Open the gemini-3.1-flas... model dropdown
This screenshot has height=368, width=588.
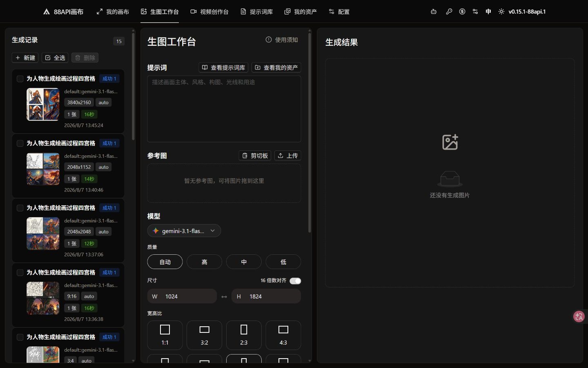point(184,231)
